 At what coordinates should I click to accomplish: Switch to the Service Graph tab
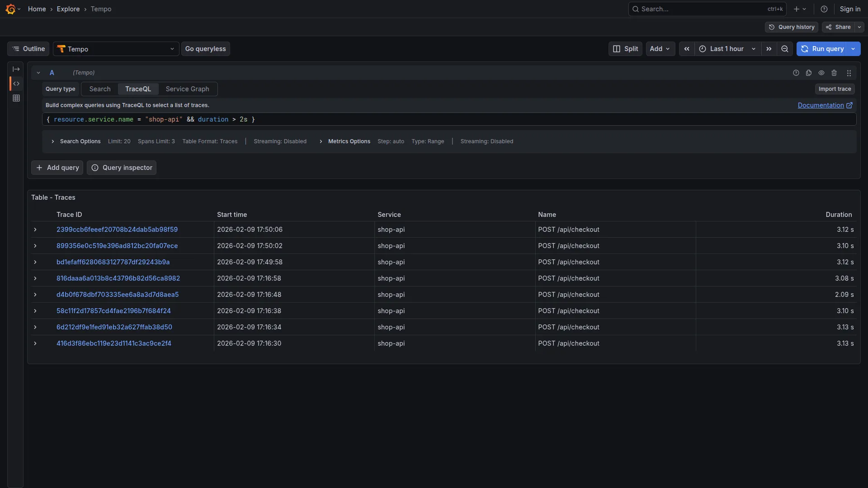tap(188, 89)
